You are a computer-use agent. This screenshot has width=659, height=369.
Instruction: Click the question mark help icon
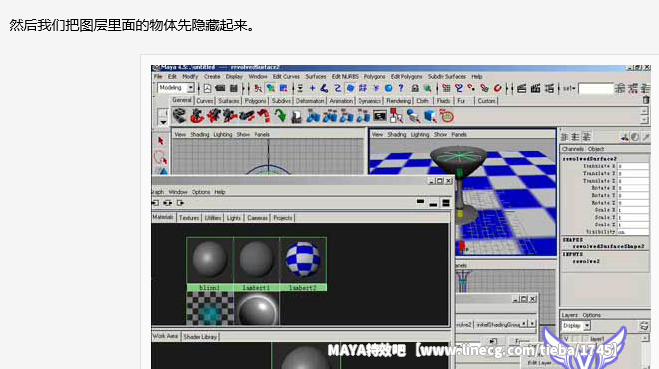(401, 88)
